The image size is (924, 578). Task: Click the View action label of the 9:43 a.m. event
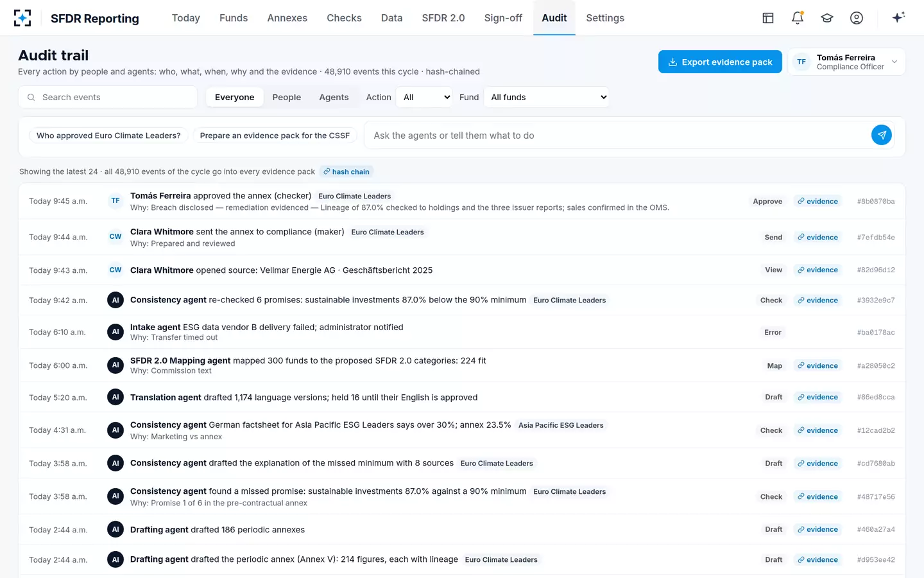tap(773, 270)
